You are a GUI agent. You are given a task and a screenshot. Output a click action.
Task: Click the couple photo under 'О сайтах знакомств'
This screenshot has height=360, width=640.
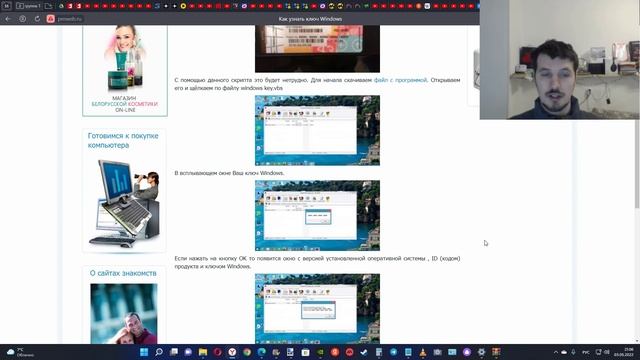click(124, 314)
